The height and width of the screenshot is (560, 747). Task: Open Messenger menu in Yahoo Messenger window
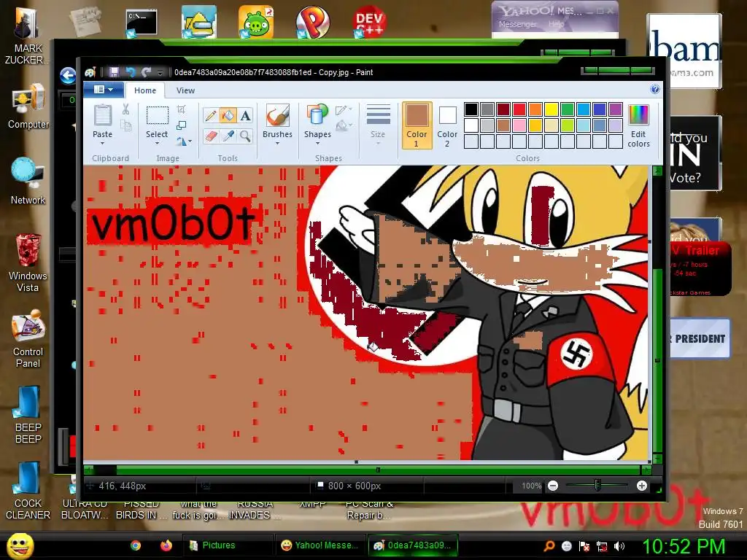[x=517, y=24]
